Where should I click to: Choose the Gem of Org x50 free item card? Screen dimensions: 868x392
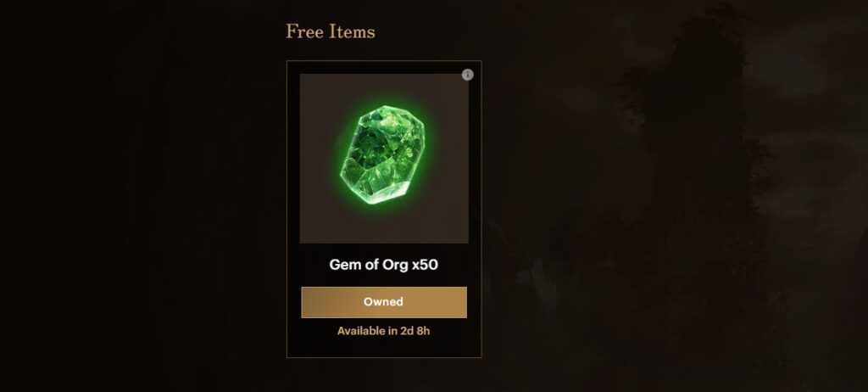pos(383,209)
